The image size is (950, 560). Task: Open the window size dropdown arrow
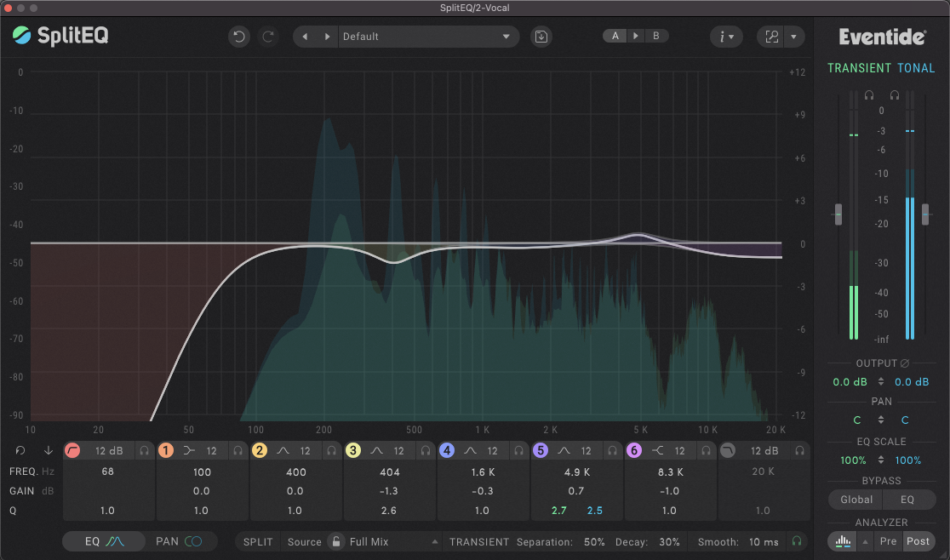(793, 37)
